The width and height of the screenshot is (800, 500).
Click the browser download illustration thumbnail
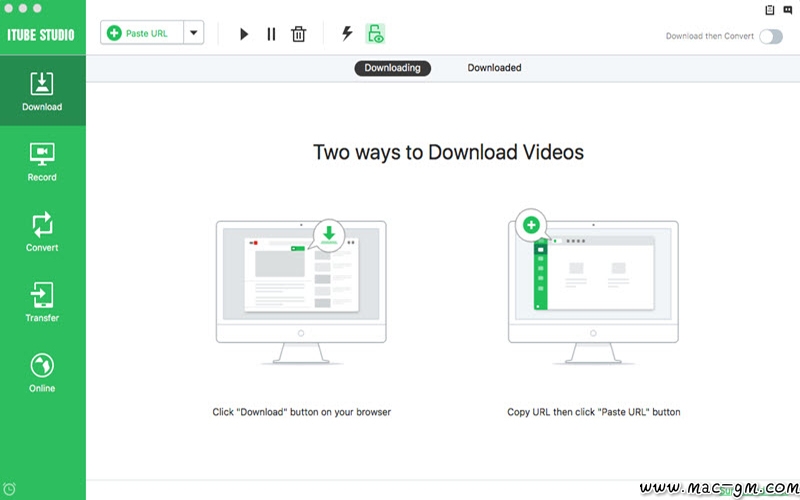click(301, 291)
